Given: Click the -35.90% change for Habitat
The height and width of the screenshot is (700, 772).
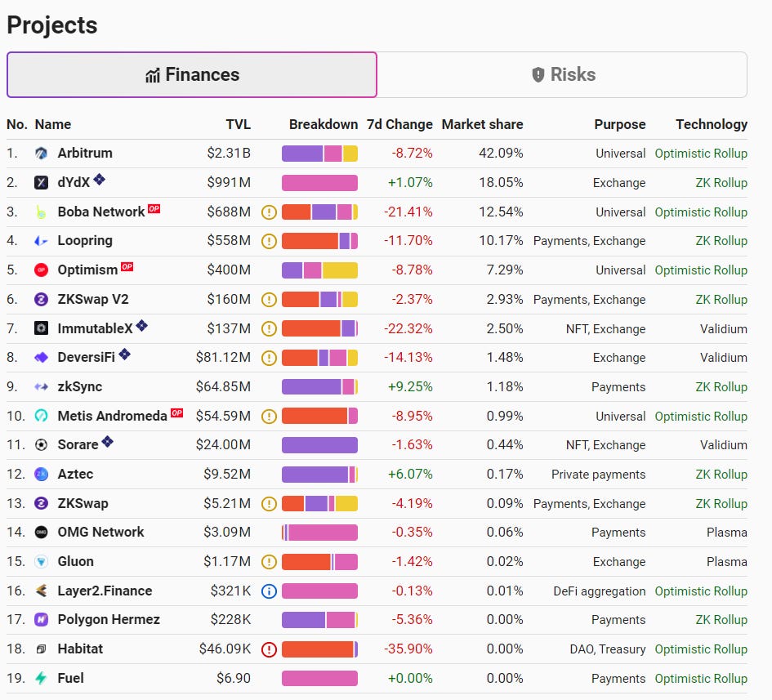Looking at the screenshot, I should 408,649.
